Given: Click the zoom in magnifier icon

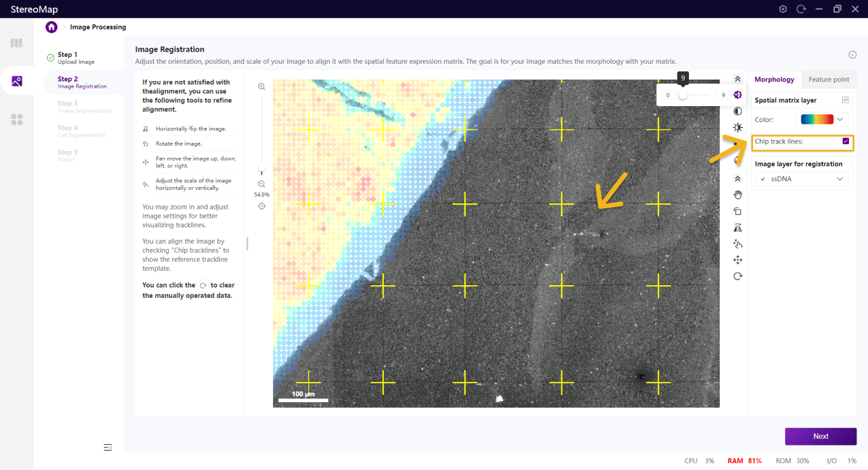Looking at the screenshot, I should (x=262, y=87).
